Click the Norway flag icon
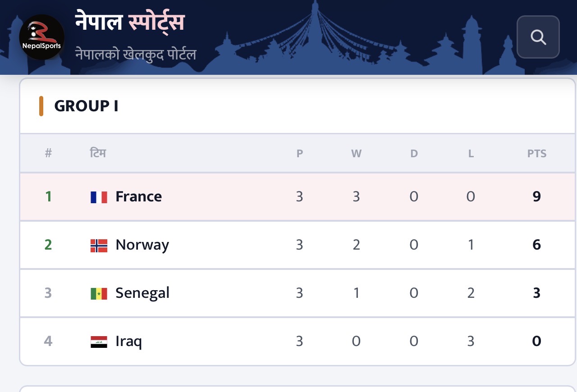 point(99,245)
